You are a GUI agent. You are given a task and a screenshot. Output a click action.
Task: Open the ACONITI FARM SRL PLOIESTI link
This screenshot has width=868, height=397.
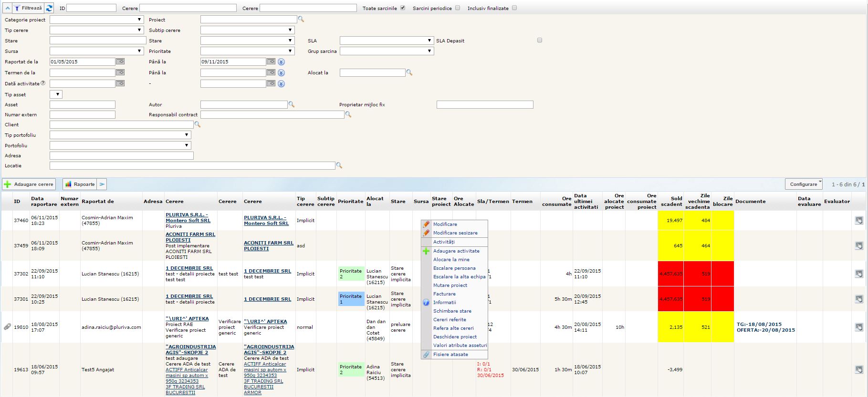[x=190, y=237]
